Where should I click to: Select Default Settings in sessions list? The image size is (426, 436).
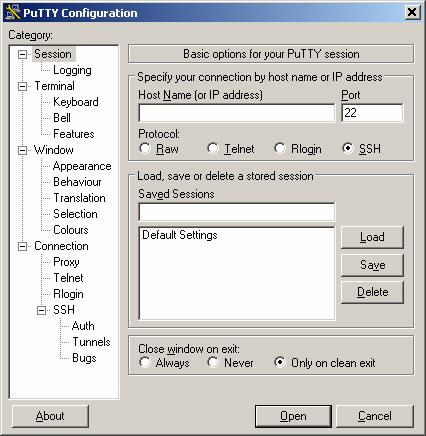coord(180,235)
